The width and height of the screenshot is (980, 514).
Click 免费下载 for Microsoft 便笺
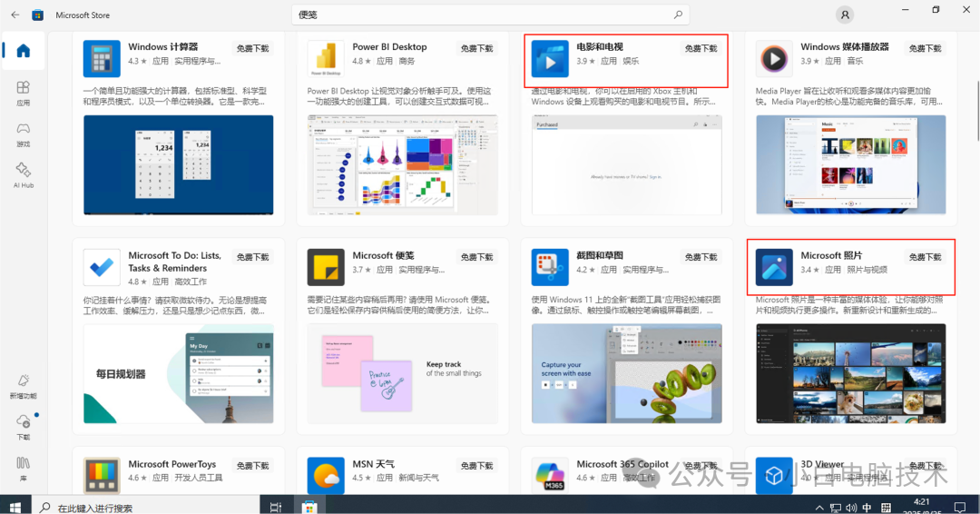[477, 257]
